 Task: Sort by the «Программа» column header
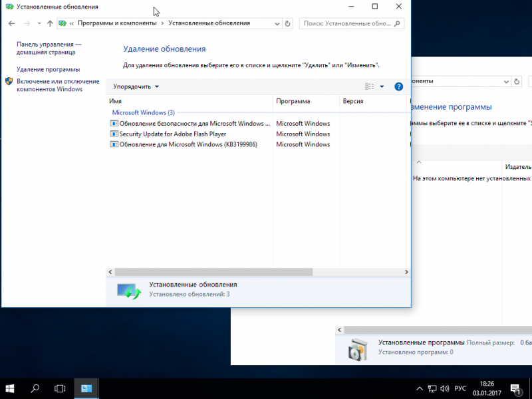coord(306,101)
